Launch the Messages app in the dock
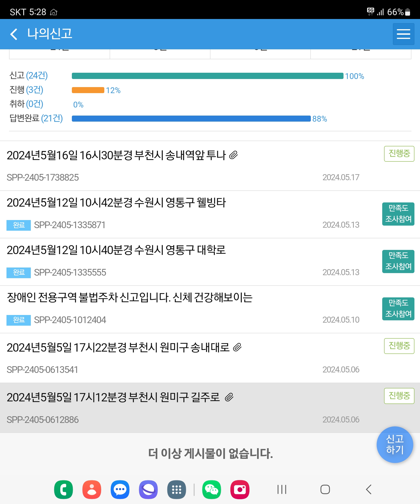Screen dimensions: 420x504 tap(120, 490)
